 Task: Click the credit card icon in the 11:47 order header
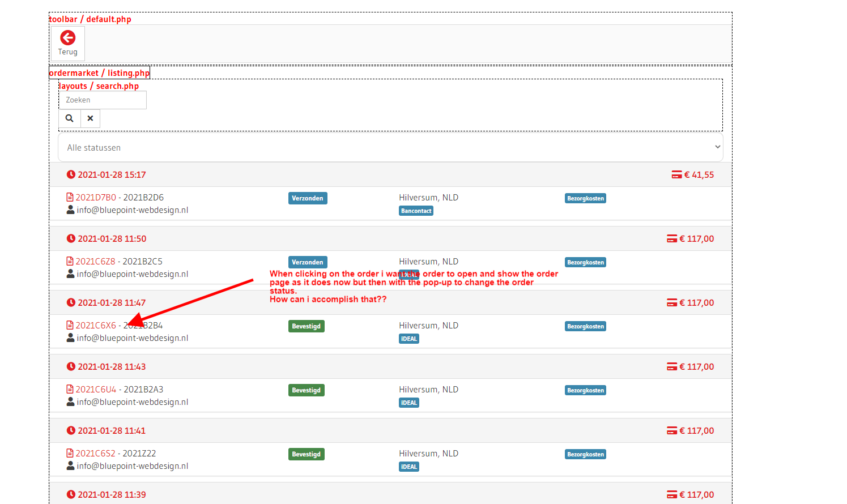click(672, 302)
